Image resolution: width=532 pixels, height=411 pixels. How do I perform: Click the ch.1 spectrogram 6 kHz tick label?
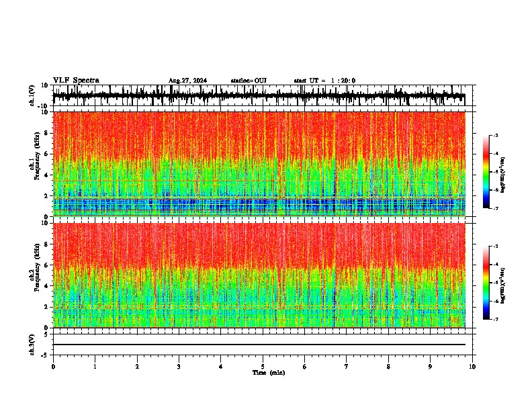click(47, 154)
